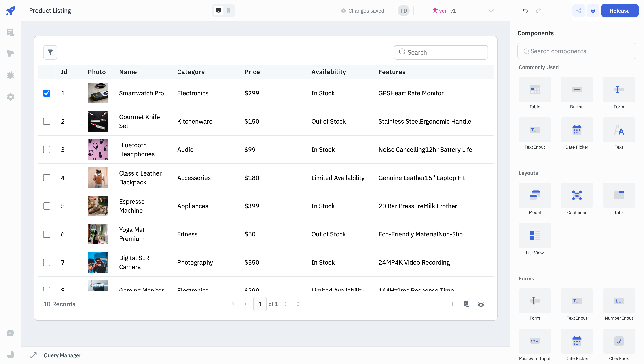Expand the version v1 dropdown
The width and height of the screenshot is (644, 364).
491,11
